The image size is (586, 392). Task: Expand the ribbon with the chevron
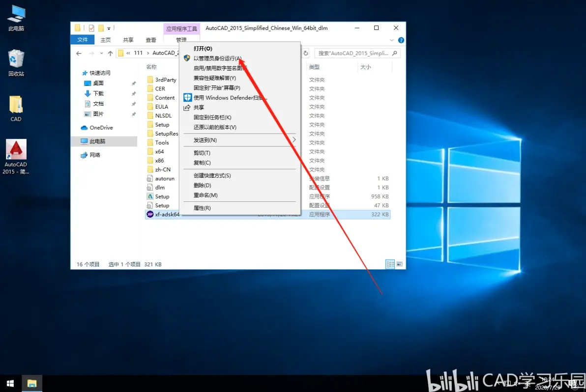(x=392, y=40)
